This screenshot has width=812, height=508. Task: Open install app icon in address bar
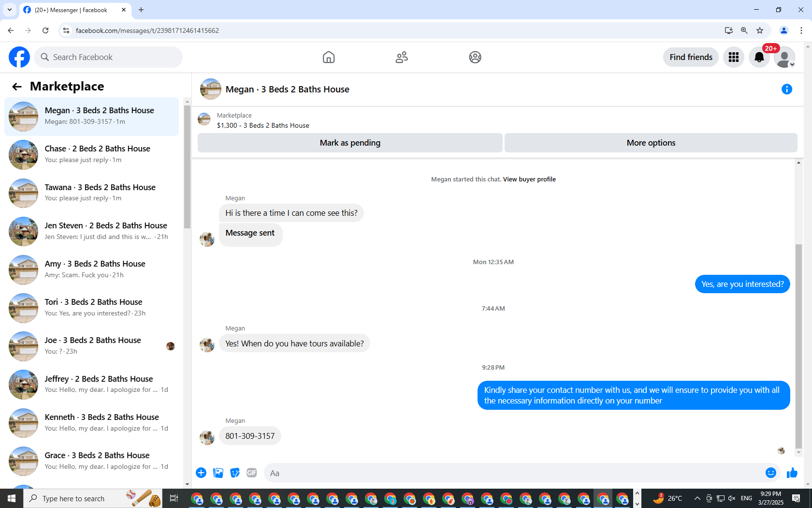point(729,30)
